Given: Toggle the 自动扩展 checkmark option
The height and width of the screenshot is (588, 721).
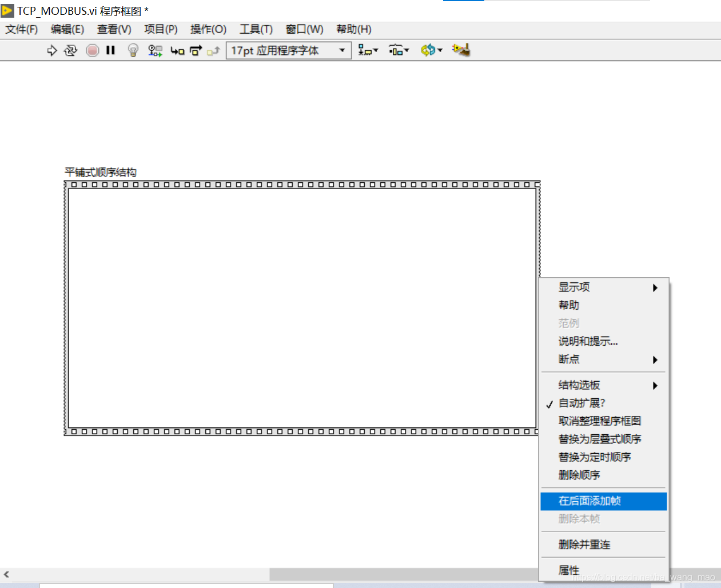Looking at the screenshot, I should click(x=584, y=403).
